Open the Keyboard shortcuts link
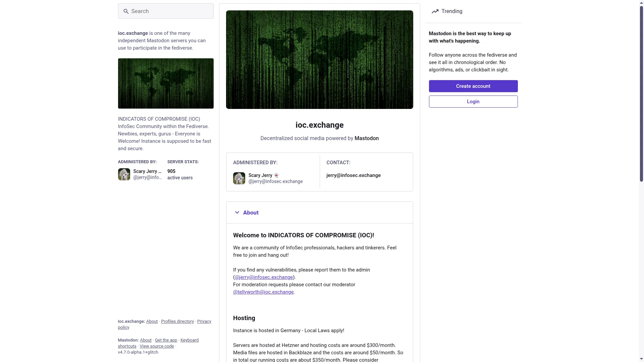Image resolution: width=644 pixels, height=362 pixels. [190, 340]
